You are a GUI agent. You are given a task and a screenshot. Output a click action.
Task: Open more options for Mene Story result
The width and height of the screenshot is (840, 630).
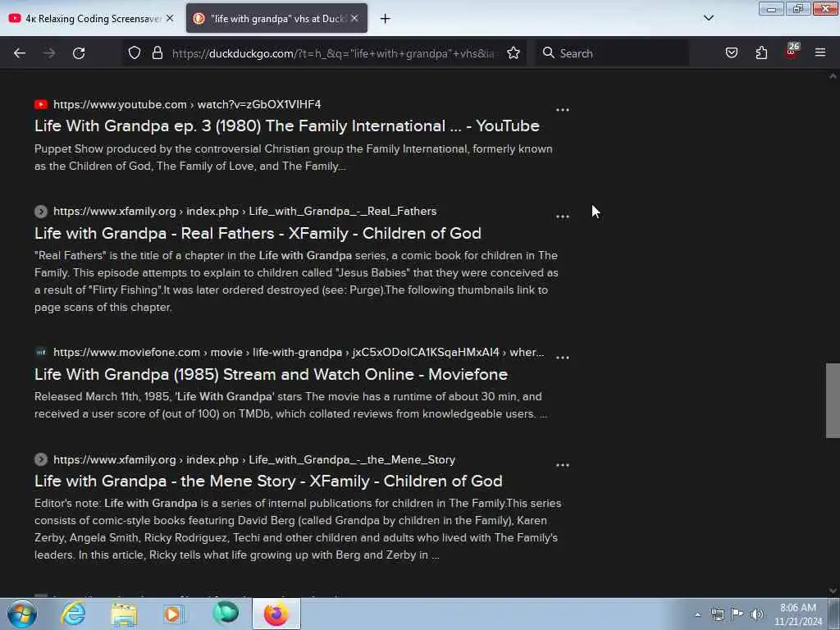tap(563, 465)
